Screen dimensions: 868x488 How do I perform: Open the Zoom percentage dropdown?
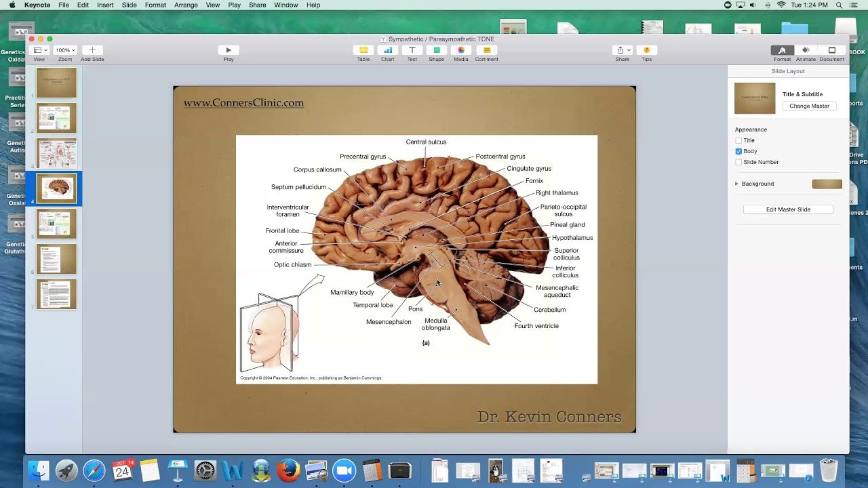65,50
